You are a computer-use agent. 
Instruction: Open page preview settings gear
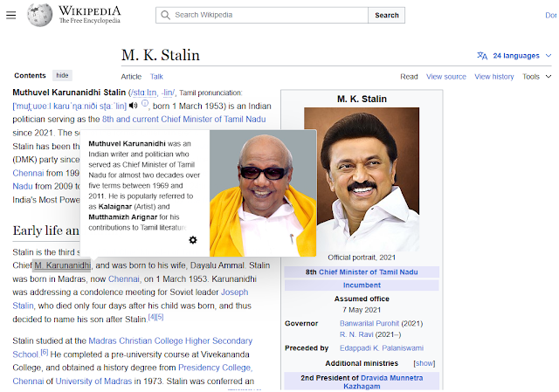click(x=192, y=240)
